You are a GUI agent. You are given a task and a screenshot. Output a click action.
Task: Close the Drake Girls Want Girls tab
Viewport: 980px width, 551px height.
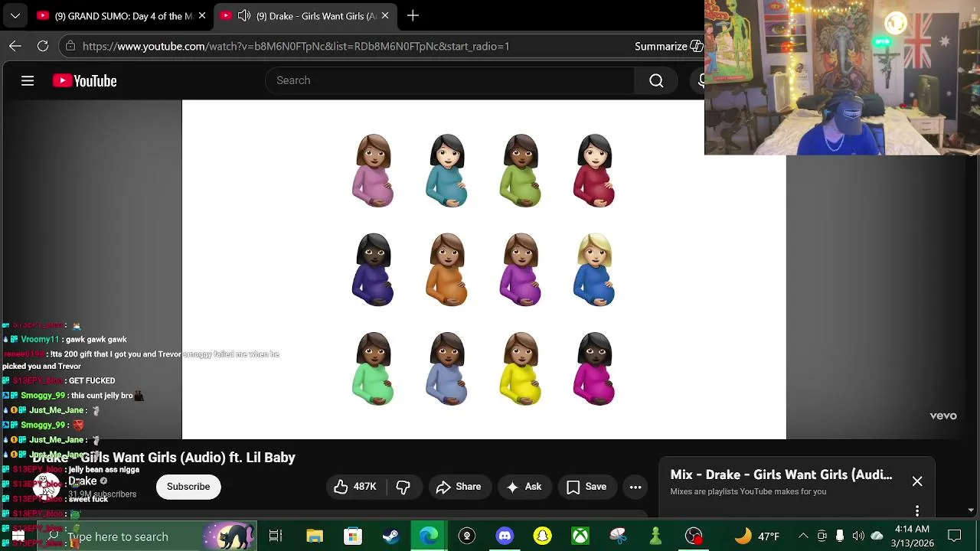pyautogui.click(x=385, y=15)
